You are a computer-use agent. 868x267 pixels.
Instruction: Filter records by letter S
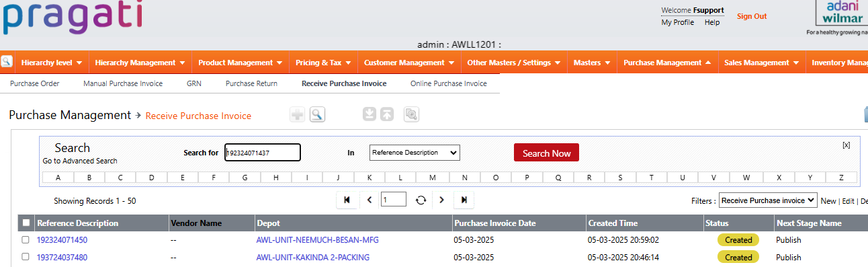(x=619, y=178)
